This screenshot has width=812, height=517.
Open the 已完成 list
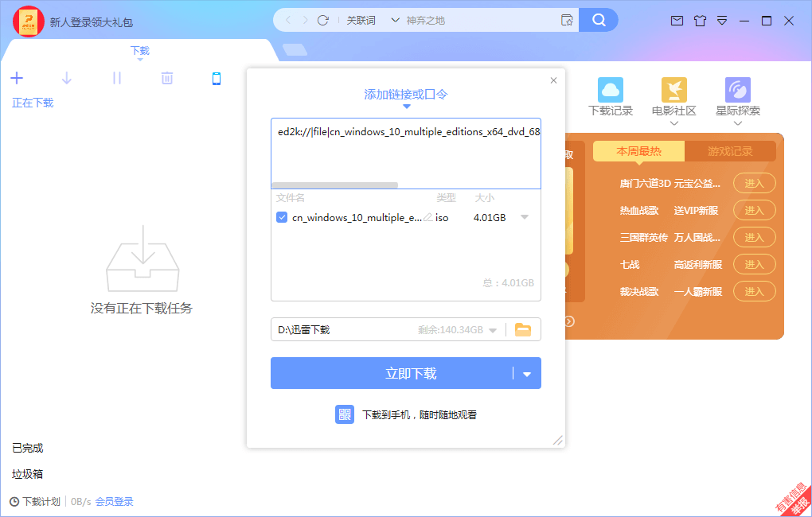coord(27,448)
